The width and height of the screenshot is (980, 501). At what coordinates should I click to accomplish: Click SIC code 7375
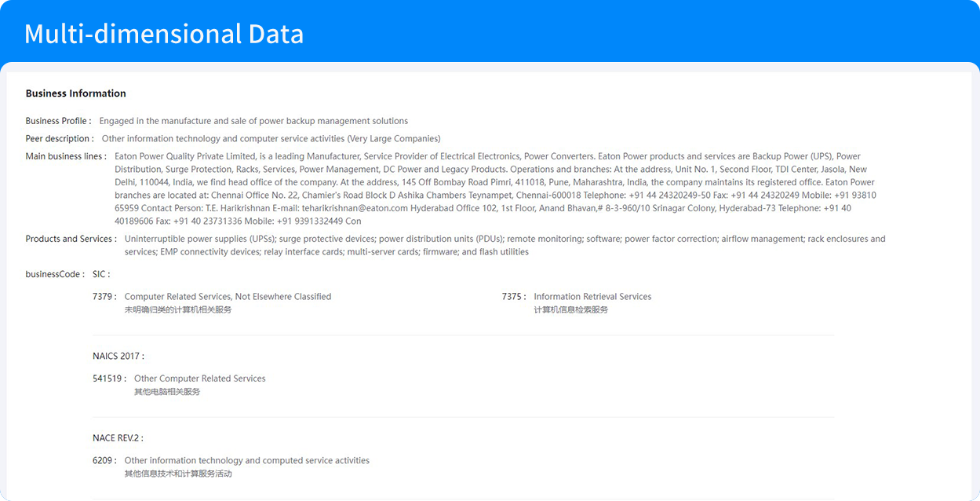pos(514,297)
